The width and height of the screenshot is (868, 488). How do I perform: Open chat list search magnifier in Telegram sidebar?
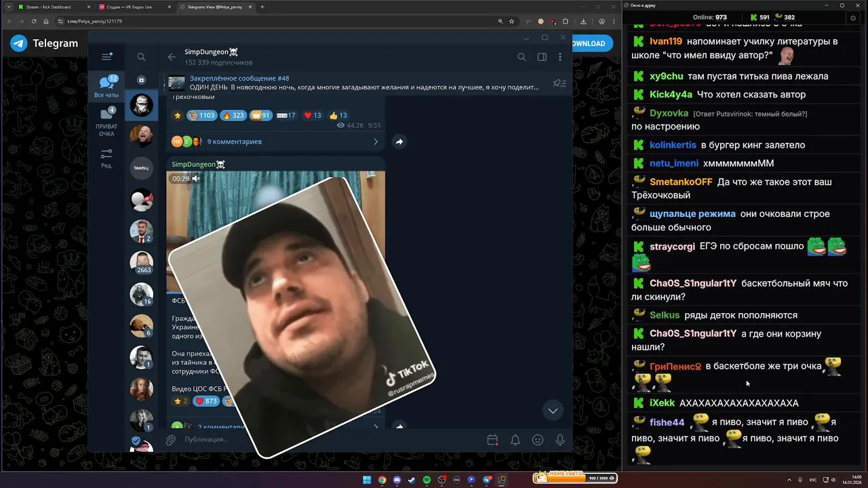tap(141, 57)
